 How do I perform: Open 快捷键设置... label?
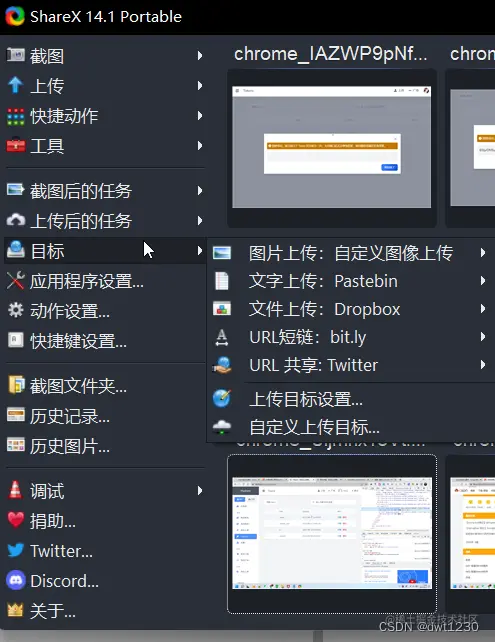78,341
